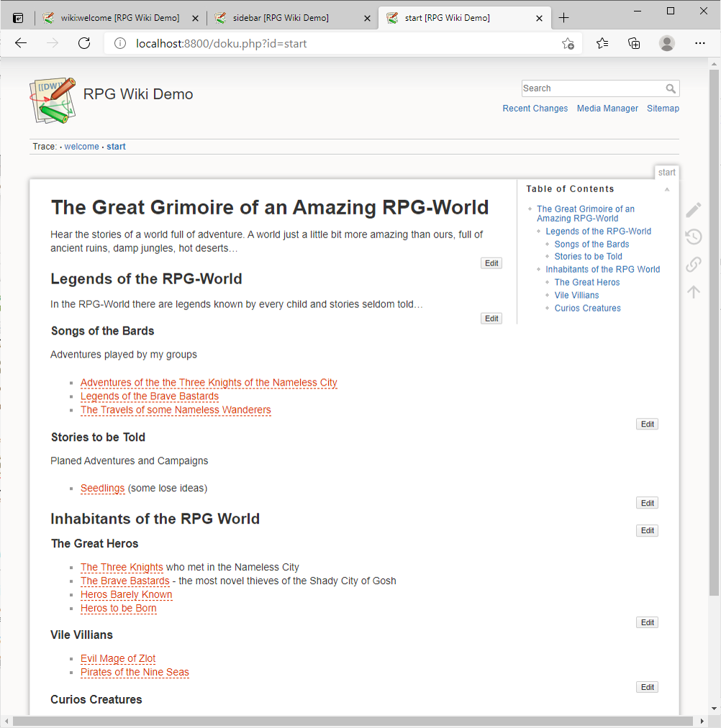Open the Collections icon
Screen dimensions: 721x728
point(634,43)
